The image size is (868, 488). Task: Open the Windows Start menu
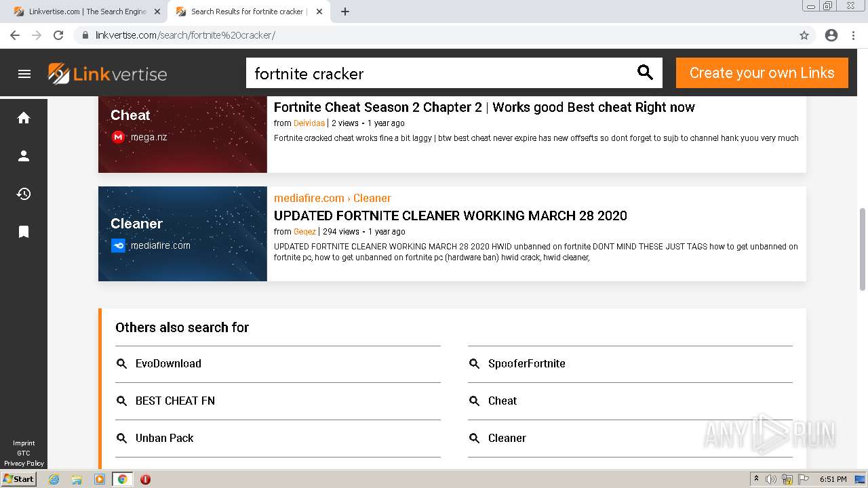(19, 479)
